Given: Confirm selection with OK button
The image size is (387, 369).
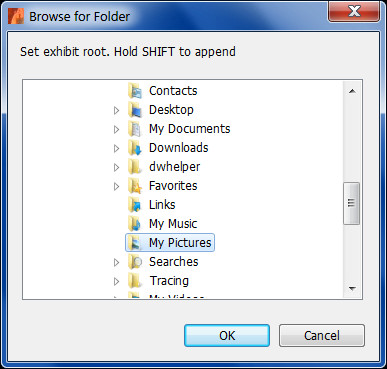Looking at the screenshot, I should point(227,336).
